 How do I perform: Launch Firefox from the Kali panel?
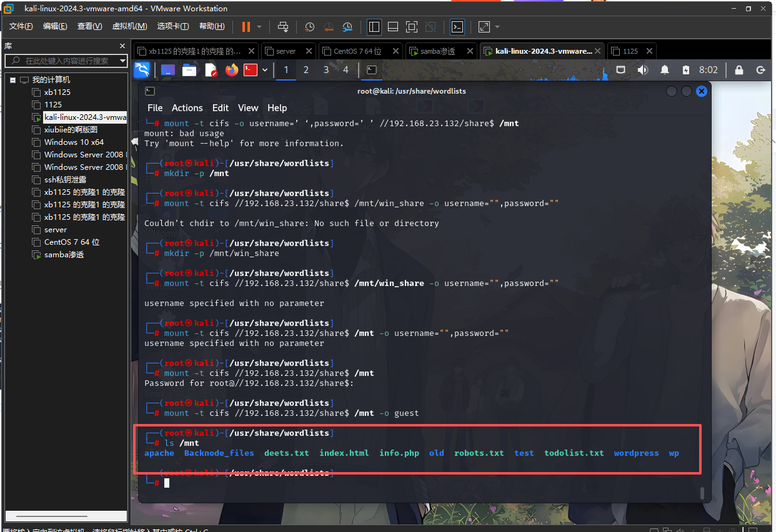point(232,70)
